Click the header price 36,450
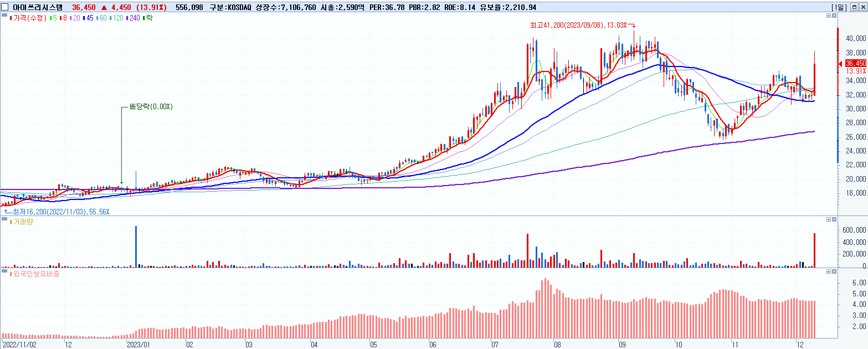Viewport: 868px width, 349px height. (x=83, y=7)
